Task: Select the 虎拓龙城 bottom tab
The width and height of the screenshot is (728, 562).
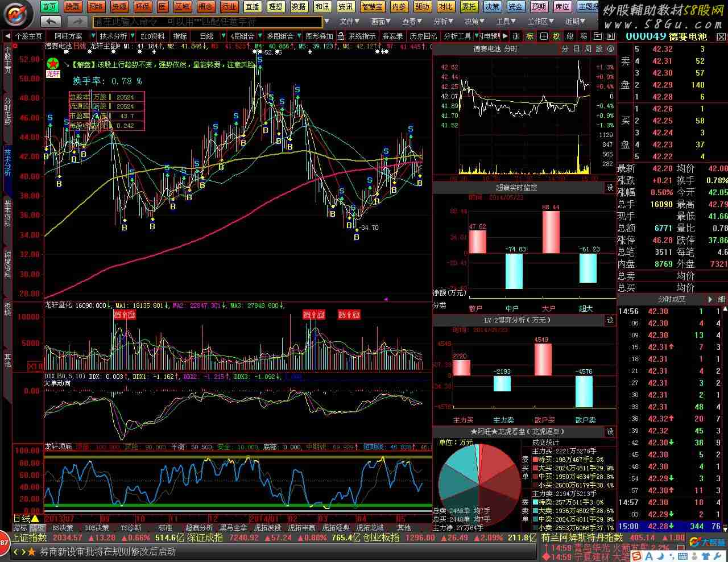Action: (x=370, y=528)
